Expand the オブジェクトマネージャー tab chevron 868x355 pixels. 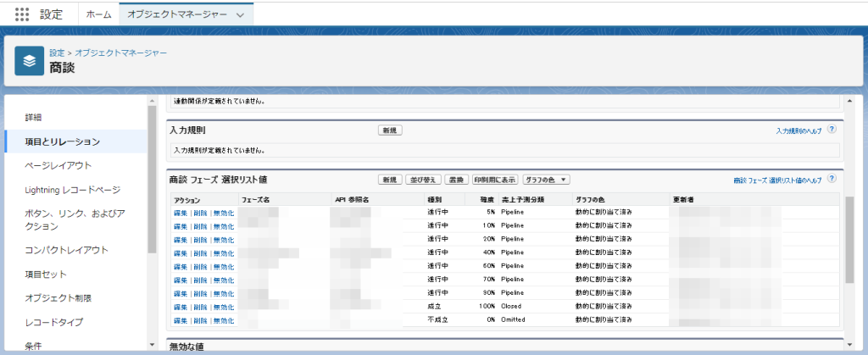(x=241, y=15)
